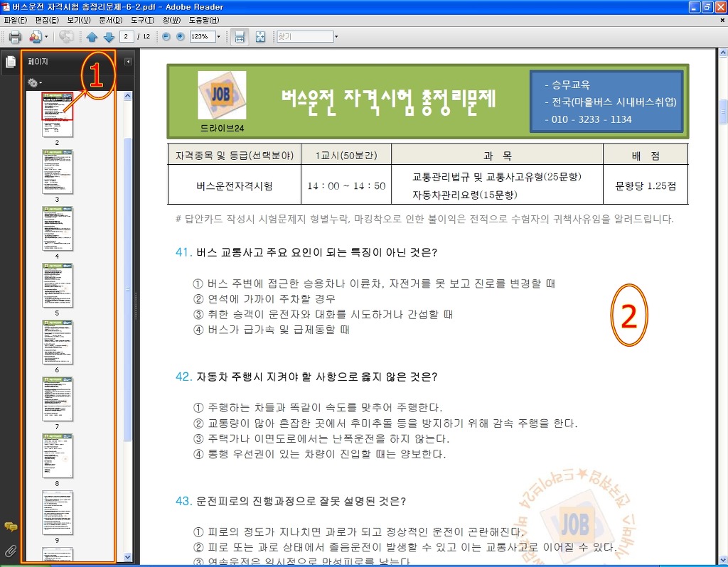The width and height of the screenshot is (728, 567).
Task: Select page 4 thumbnail
Action: (57, 229)
